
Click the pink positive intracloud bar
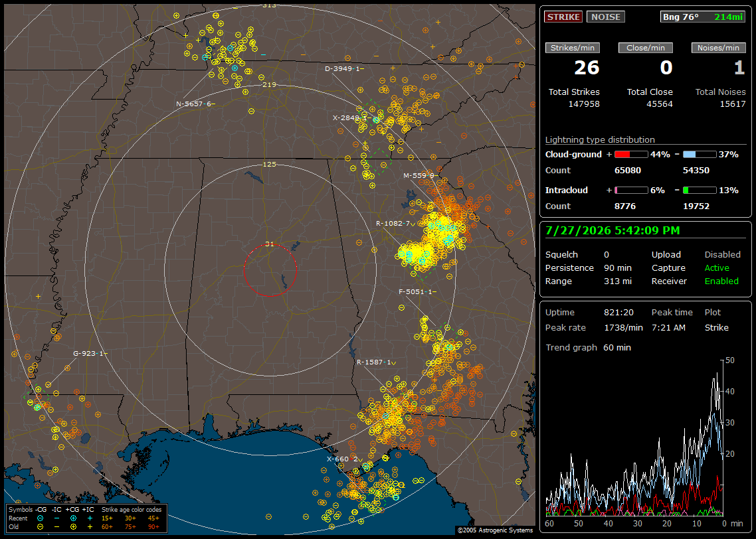(x=631, y=191)
